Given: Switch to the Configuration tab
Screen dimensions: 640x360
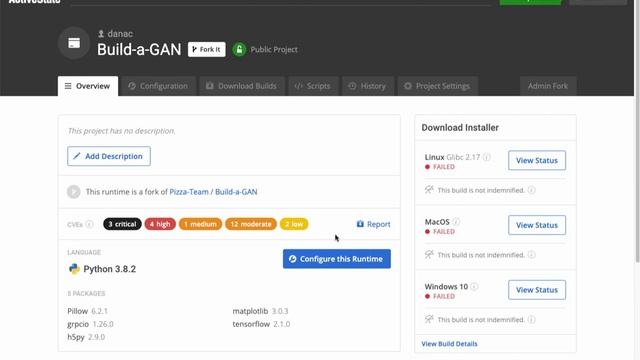Looking at the screenshot, I should click(158, 86).
